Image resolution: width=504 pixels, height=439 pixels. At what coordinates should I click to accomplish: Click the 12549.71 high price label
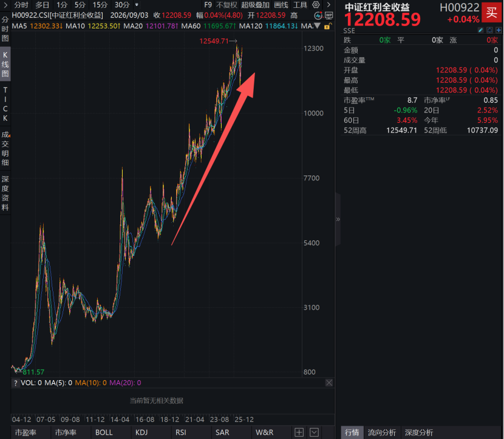(214, 41)
